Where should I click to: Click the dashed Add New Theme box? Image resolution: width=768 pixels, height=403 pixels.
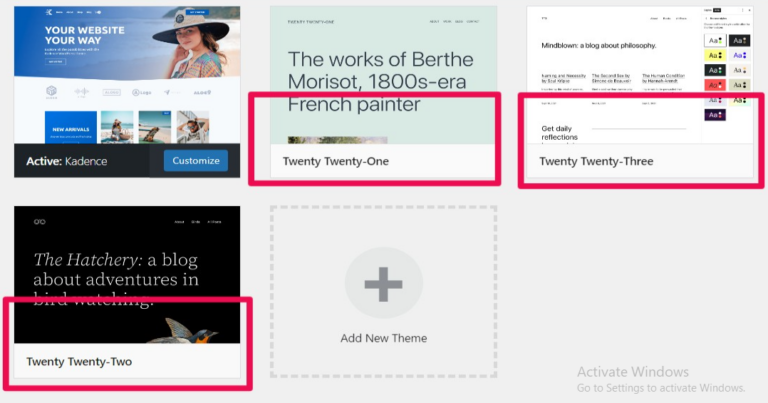(x=384, y=292)
